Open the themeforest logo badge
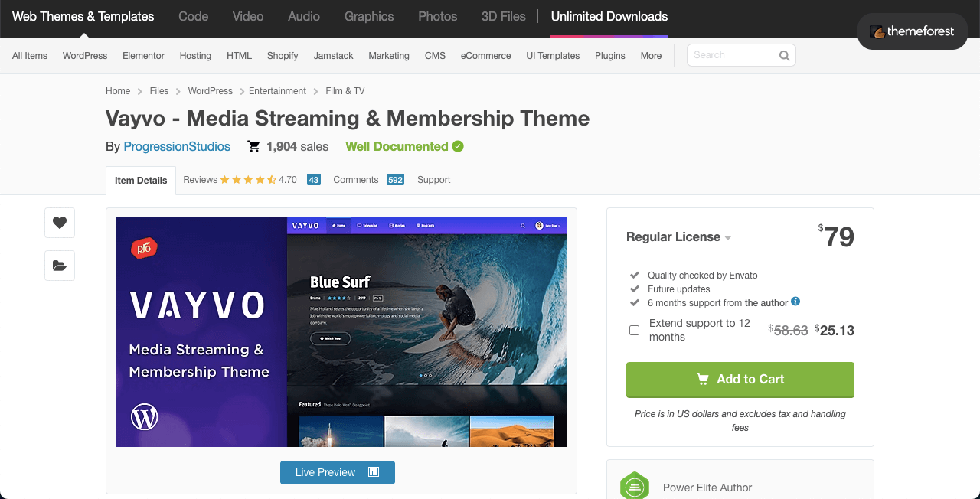This screenshot has width=980, height=499. [913, 31]
